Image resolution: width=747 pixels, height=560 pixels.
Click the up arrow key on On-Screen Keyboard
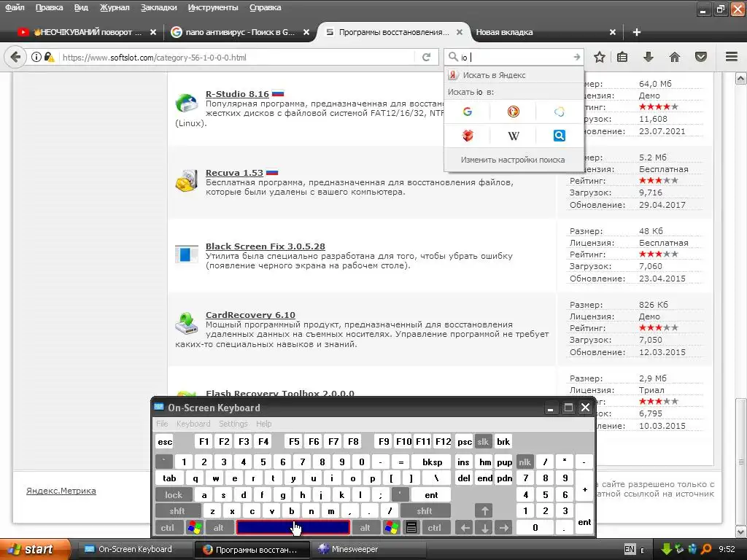(x=484, y=511)
